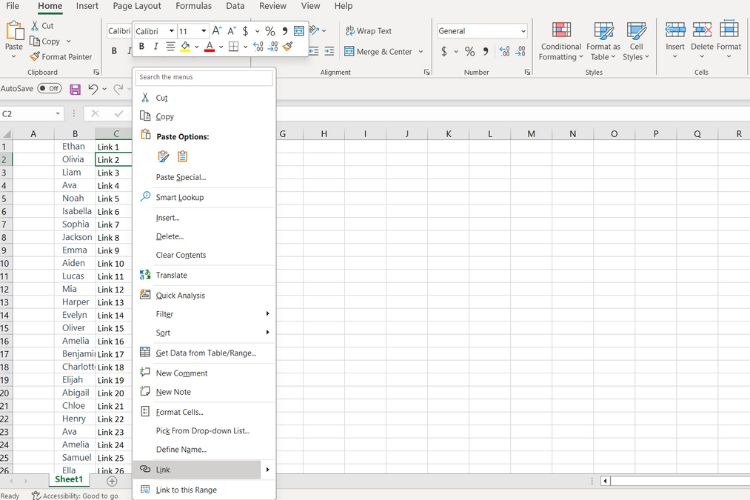Click the Format cells ribbon icon
750x500 pixels.
click(x=729, y=30)
